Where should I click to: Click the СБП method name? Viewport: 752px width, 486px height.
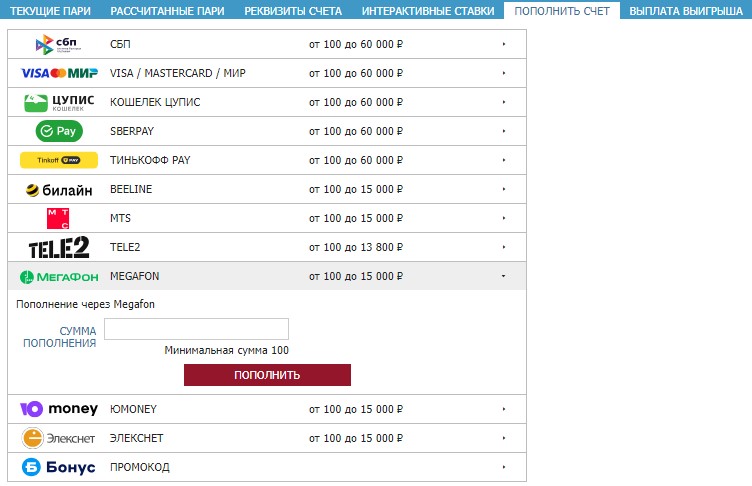tap(120, 44)
